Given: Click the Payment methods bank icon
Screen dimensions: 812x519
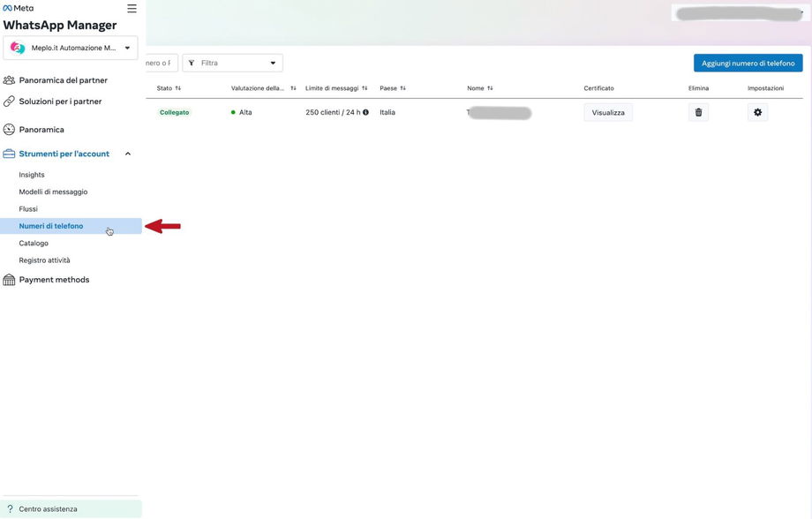Looking at the screenshot, I should (x=9, y=280).
